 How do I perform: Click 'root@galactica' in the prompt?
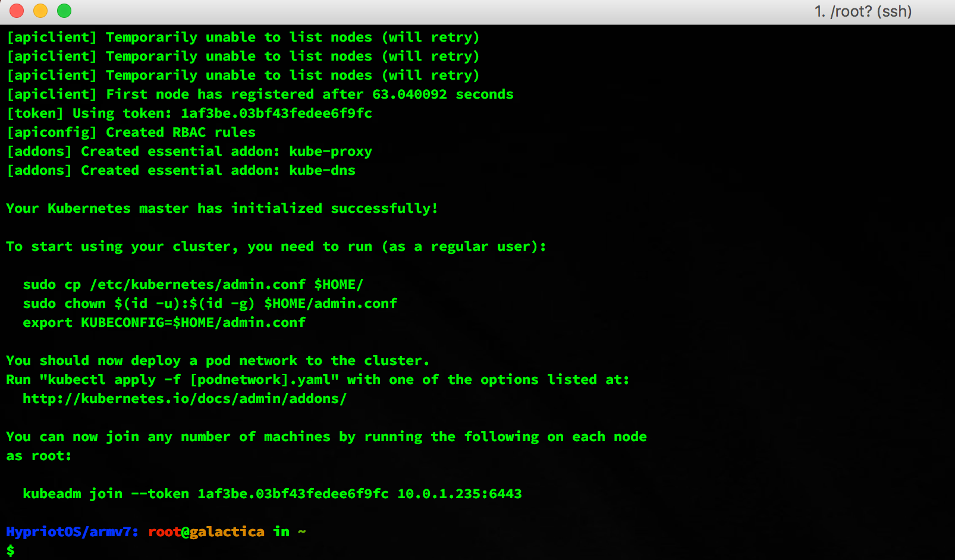coord(206,532)
